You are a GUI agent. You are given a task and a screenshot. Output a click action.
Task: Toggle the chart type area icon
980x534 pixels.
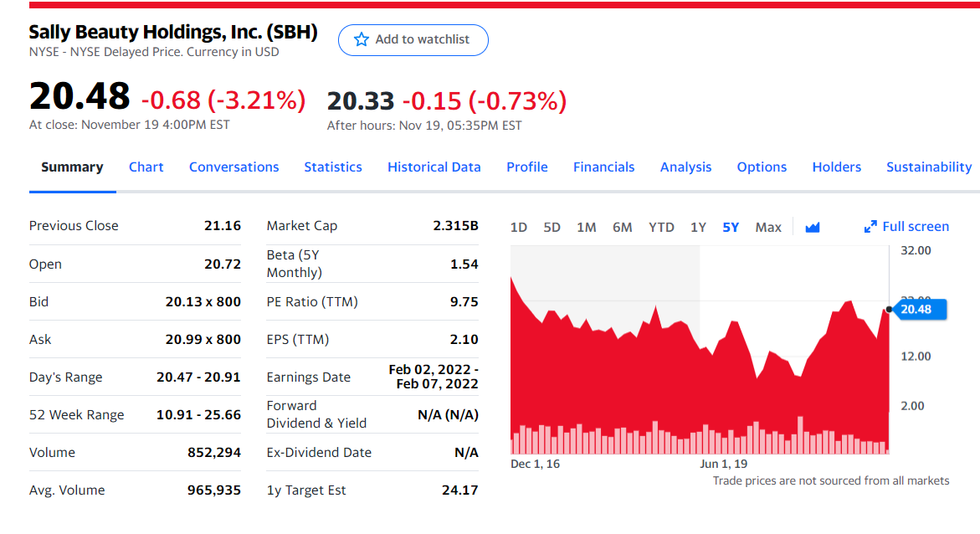pos(813,227)
